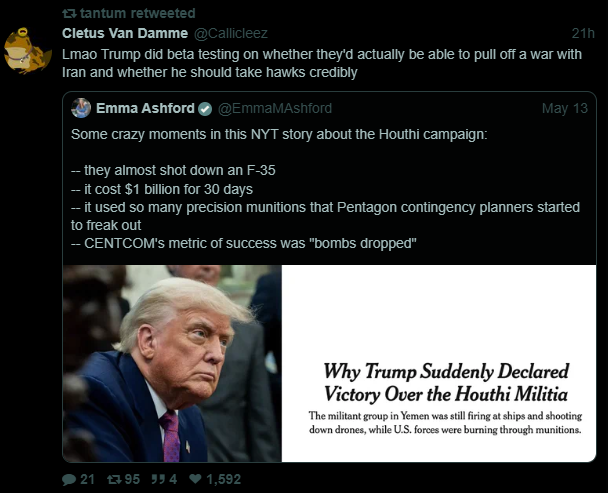608x493 pixels.
Task: Click Emma Ashford's verified badge
Action: [x=205, y=109]
